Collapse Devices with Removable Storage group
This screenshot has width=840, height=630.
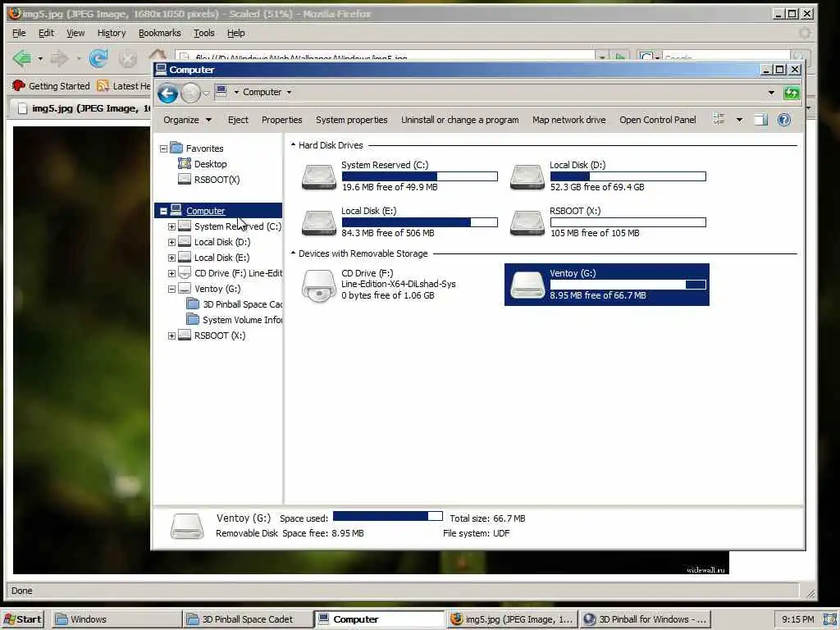point(293,253)
